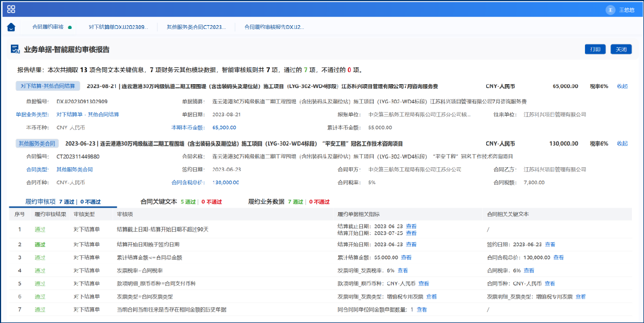
Task: Select audit item 结算开始日期晚于签约日期
Action: (148, 244)
